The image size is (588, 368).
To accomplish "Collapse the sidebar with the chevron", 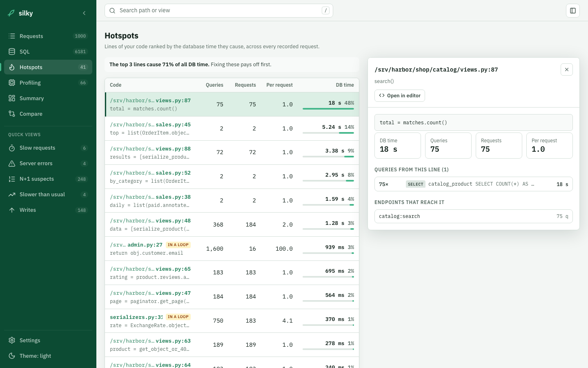I will click(x=84, y=13).
